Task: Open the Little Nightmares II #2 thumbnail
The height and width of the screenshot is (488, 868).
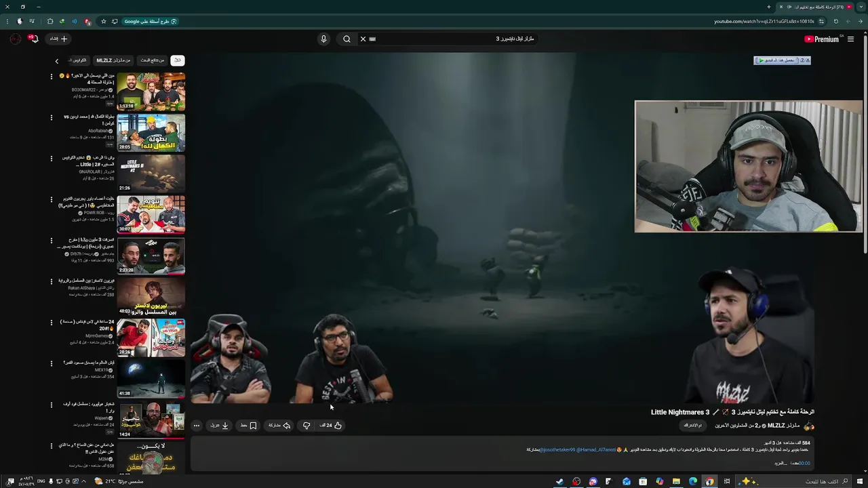Action: [151, 174]
